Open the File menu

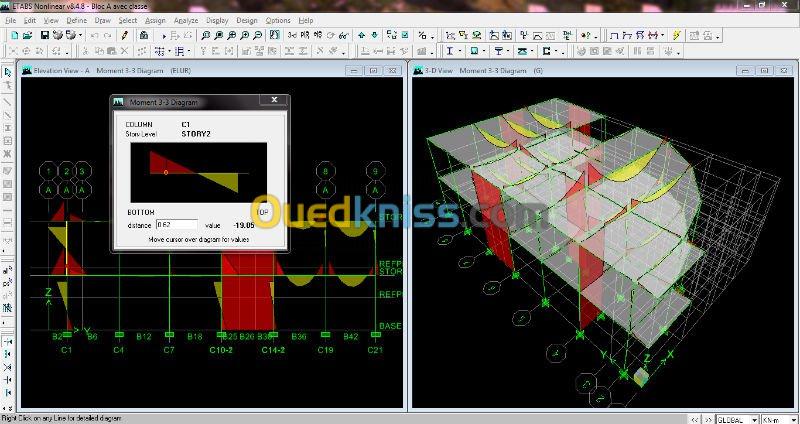(11, 20)
